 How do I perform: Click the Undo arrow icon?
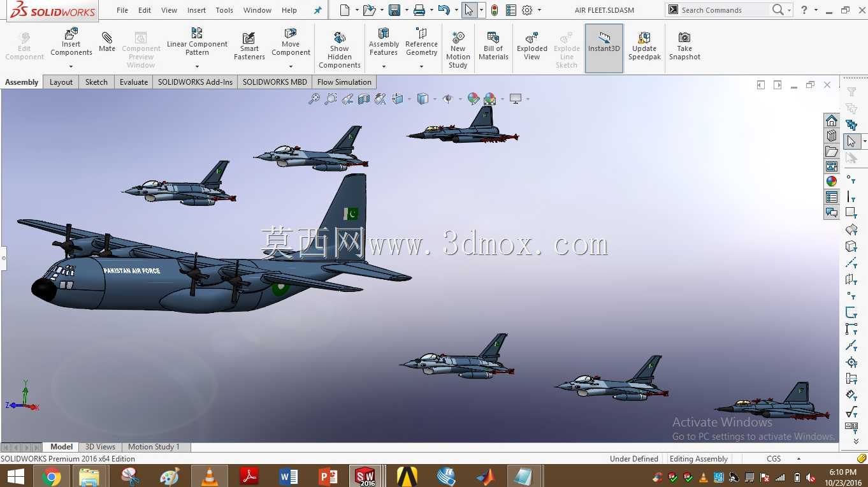click(x=444, y=10)
